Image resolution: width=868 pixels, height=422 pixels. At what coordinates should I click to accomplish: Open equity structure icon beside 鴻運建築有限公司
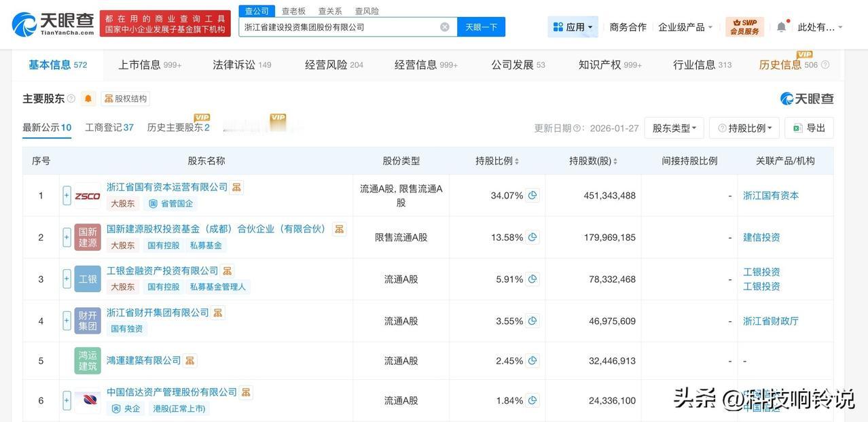click(189, 360)
